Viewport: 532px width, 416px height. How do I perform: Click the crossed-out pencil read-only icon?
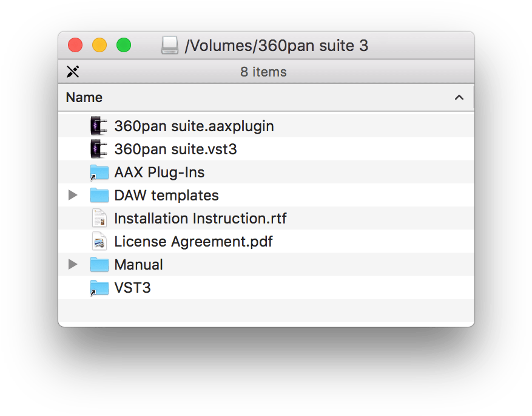(73, 72)
